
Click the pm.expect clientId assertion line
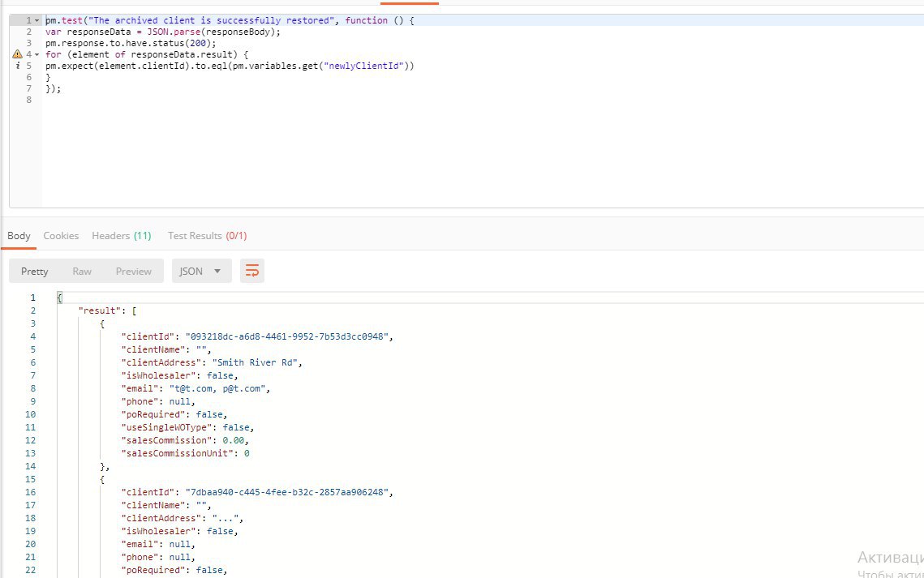pyautogui.click(x=230, y=66)
